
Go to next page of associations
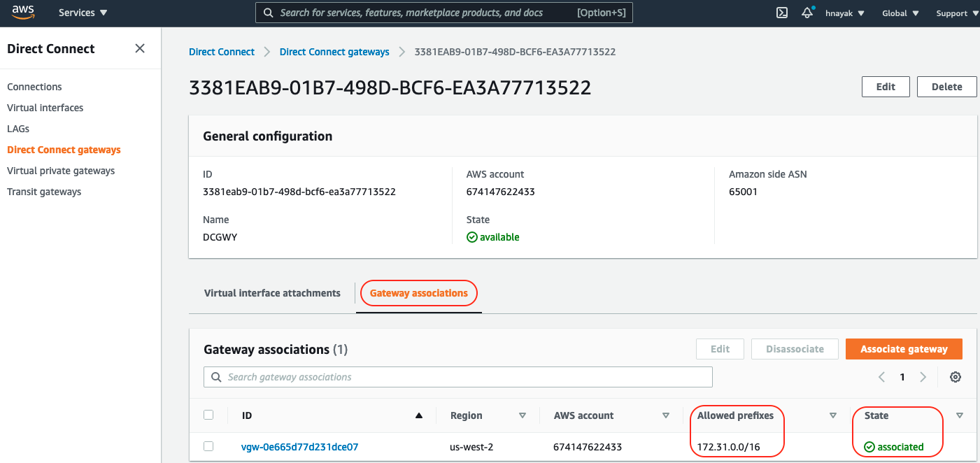(923, 377)
